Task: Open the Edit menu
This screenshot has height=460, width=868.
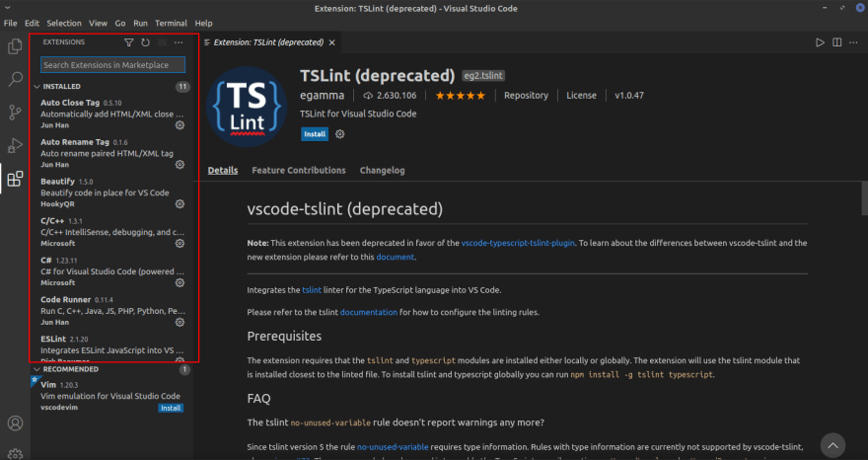Action: (32, 24)
